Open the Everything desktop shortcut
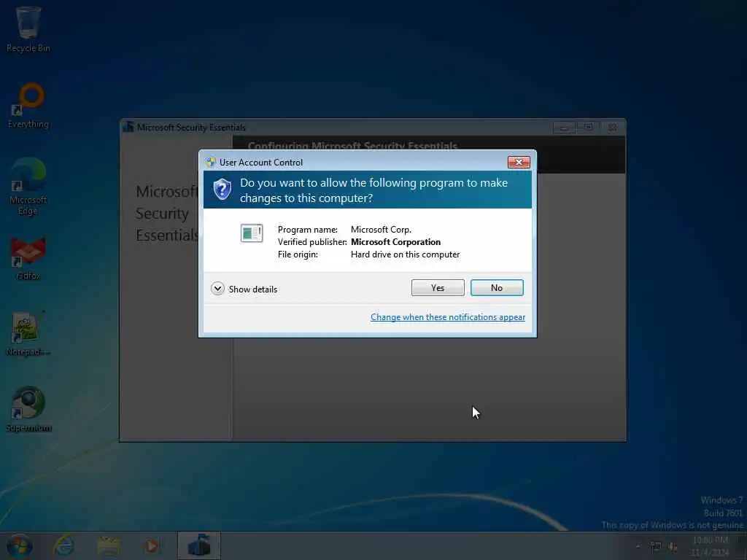747x560 pixels. pyautogui.click(x=28, y=106)
